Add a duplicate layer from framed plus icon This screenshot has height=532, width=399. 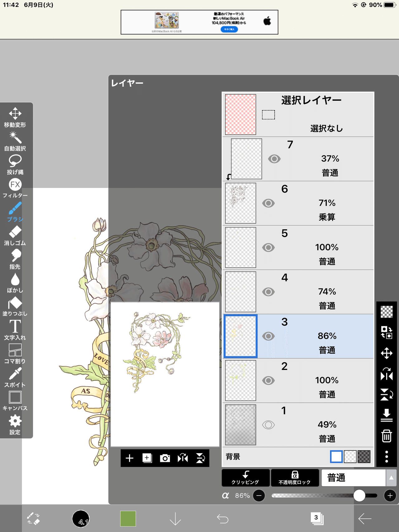[x=147, y=458]
